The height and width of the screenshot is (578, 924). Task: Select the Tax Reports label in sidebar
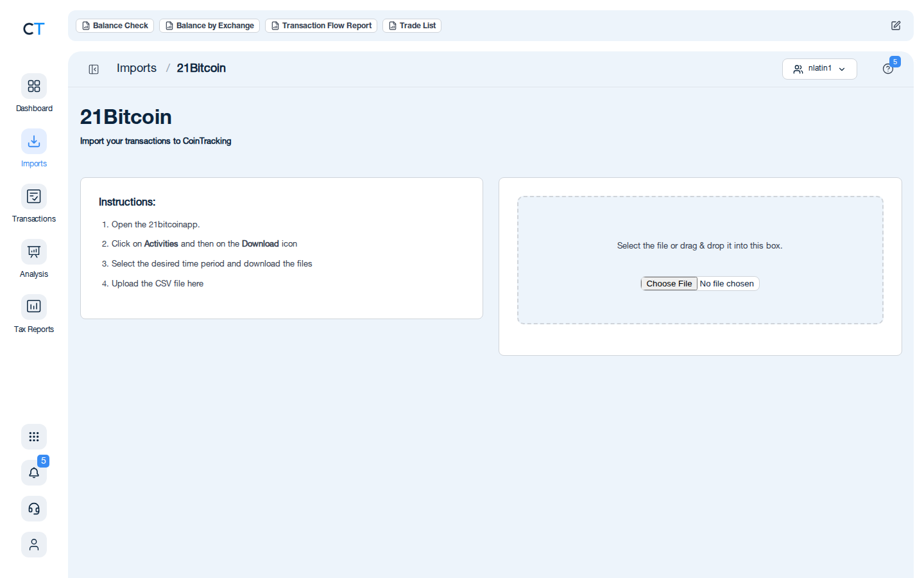click(x=34, y=329)
